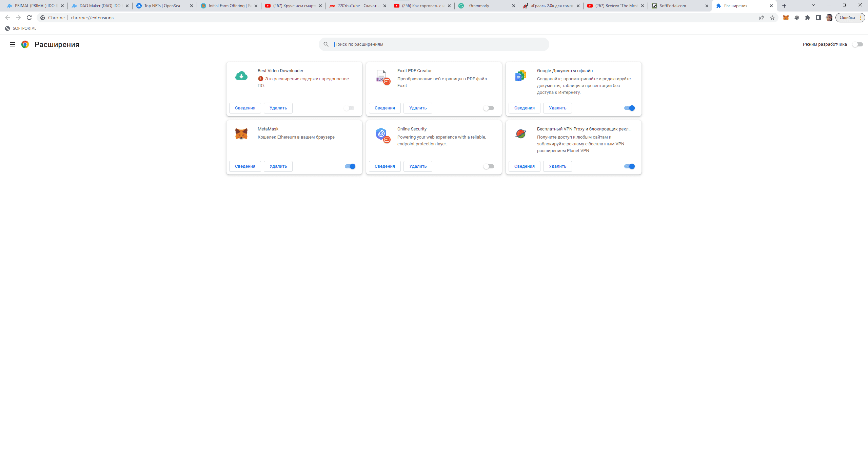Open Chrome menu via Ошибка button
Viewport: 868px width, 474px height.
coord(850,18)
